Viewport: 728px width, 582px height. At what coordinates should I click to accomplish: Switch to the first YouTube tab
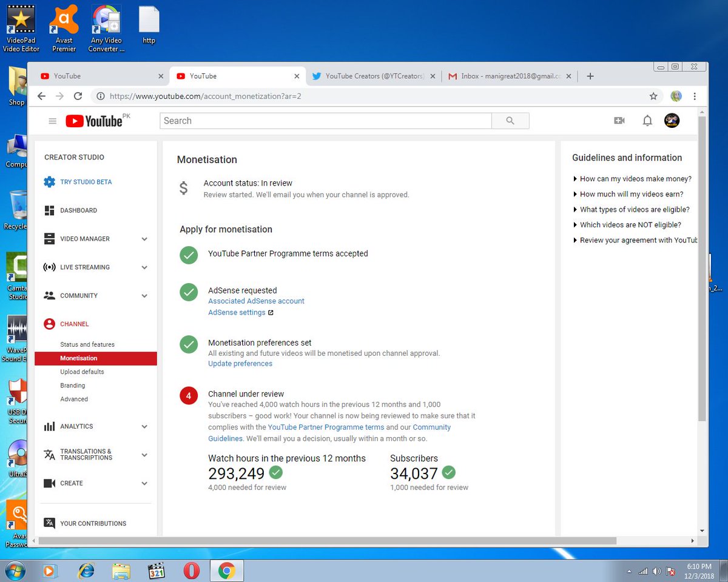(x=100, y=76)
